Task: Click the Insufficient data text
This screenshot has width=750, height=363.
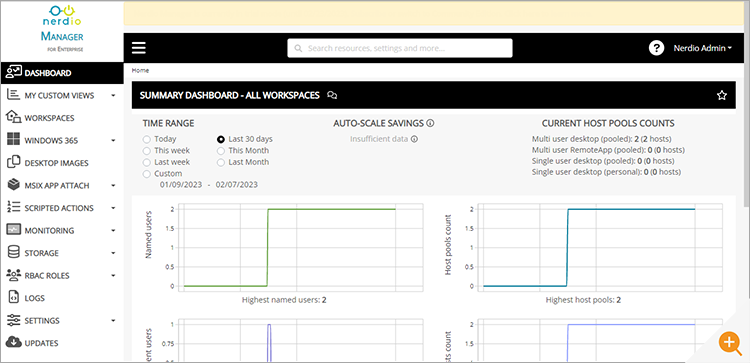Action: 379,139
